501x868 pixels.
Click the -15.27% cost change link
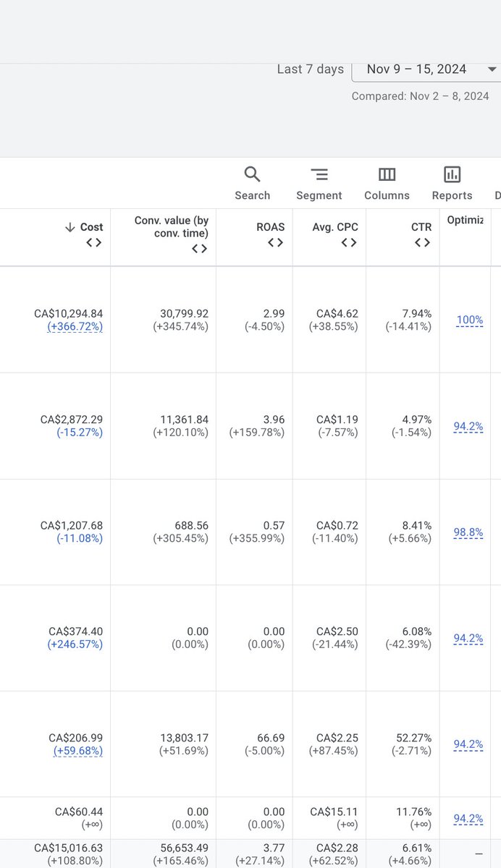point(79,433)
